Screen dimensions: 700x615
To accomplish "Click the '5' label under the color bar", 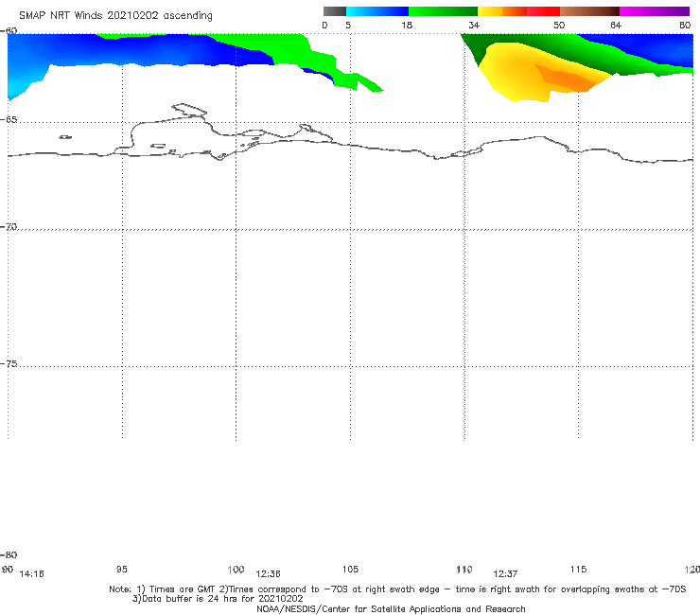I will tap(348, 26).
